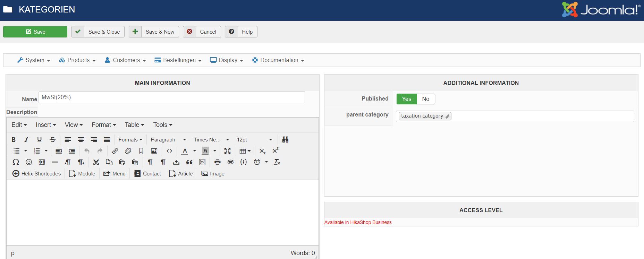The height and width of the screenshot is (259, 644).
Task: Expand the 12pt font size dropdown
Action: 254,139
